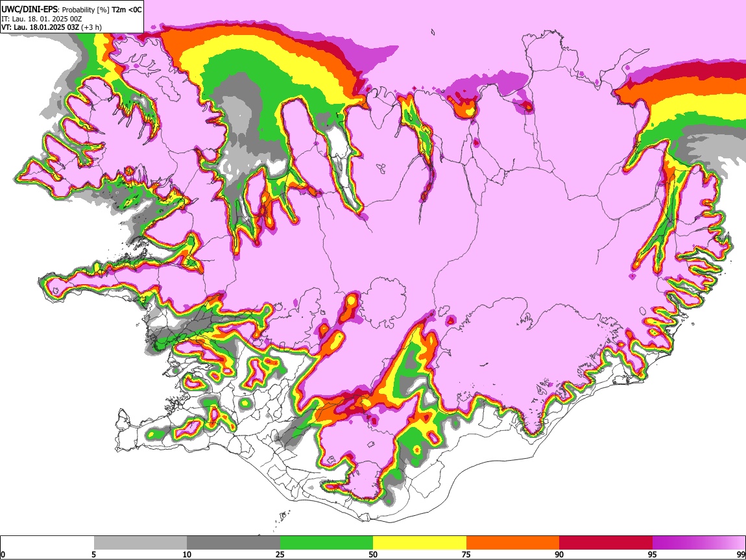Click the legend label '50'
The height and width of the screenshot is (560, 746).
point(373,554)
